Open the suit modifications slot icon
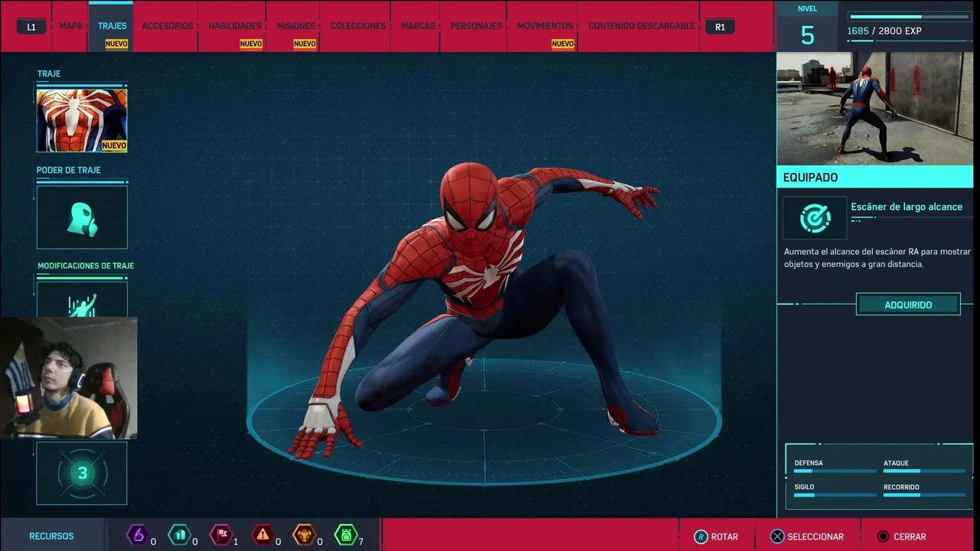 point(82,300)
